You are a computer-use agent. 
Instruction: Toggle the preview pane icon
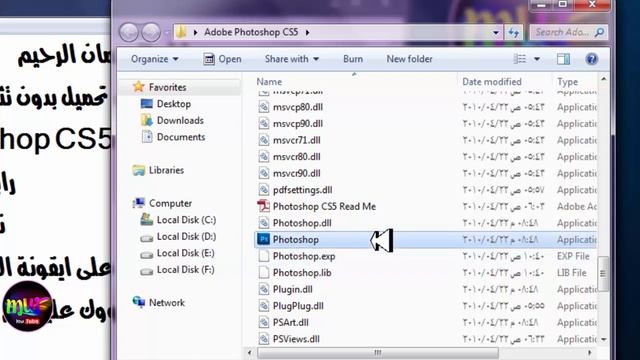[563, 59]
